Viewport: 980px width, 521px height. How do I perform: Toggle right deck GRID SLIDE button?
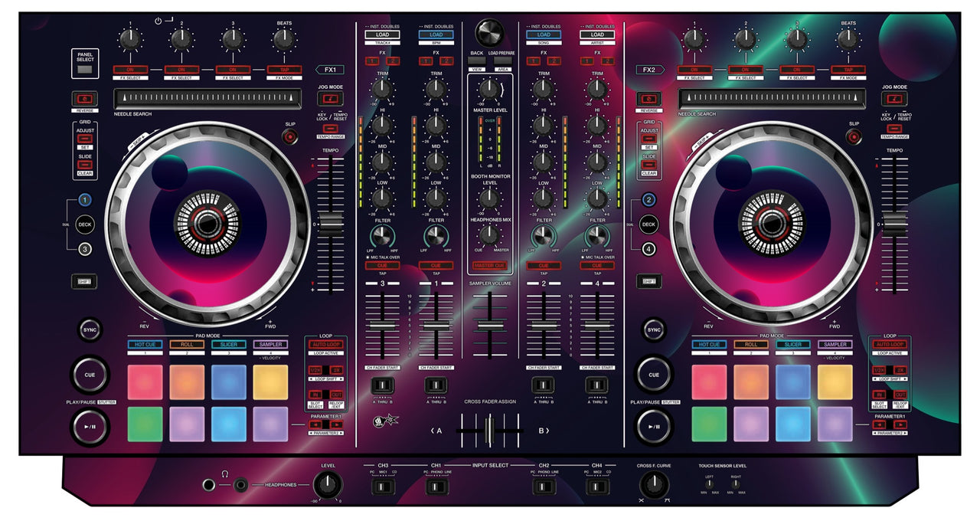point(649,165)
